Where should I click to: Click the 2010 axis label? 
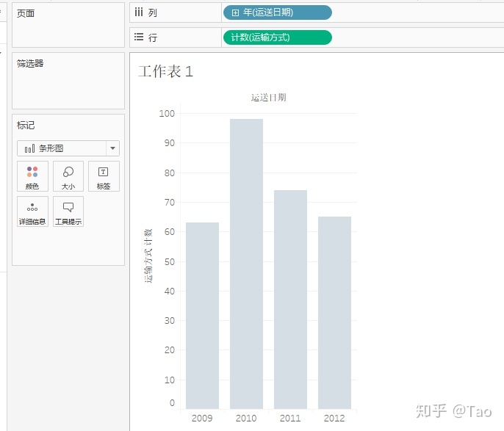pos(246,419)
